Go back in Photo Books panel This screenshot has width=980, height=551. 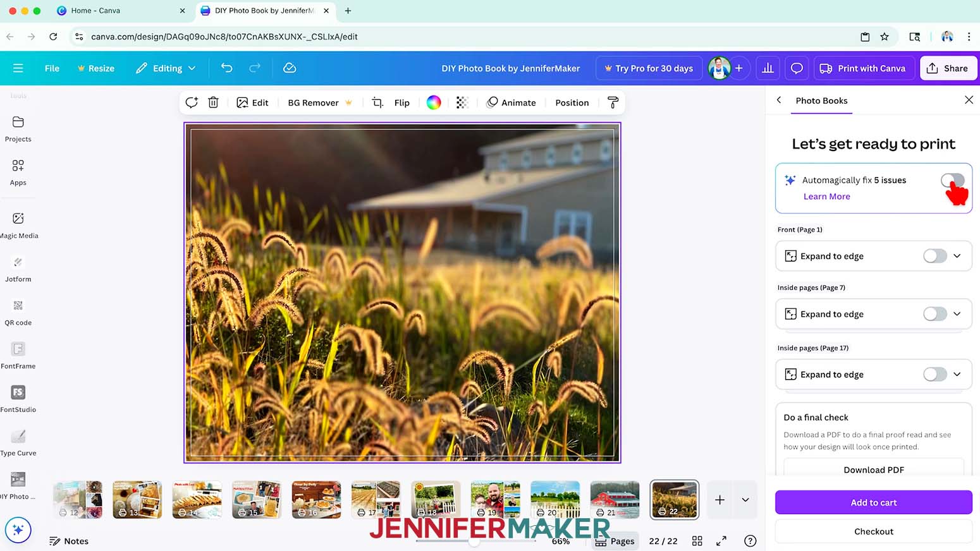779,100
